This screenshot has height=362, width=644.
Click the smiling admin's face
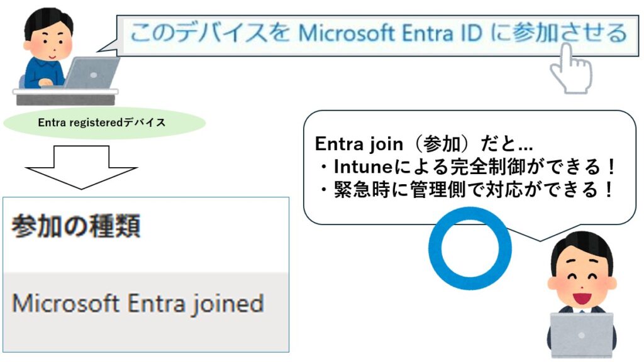[579, 282]
